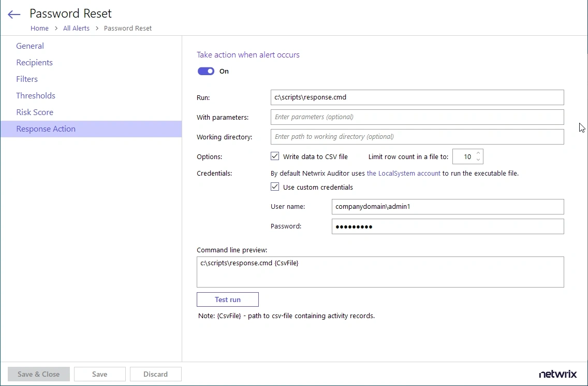588x386 pixels.
Task: Select the General settings section
Action: tap(30, 46)
